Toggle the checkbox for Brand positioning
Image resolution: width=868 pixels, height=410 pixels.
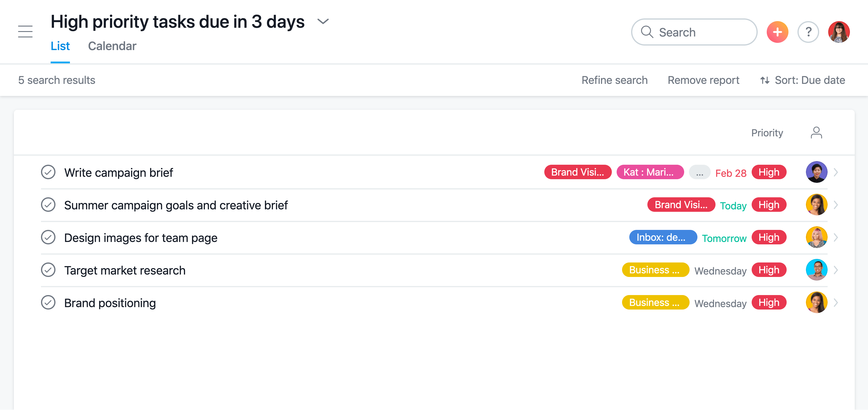point(49,303)
